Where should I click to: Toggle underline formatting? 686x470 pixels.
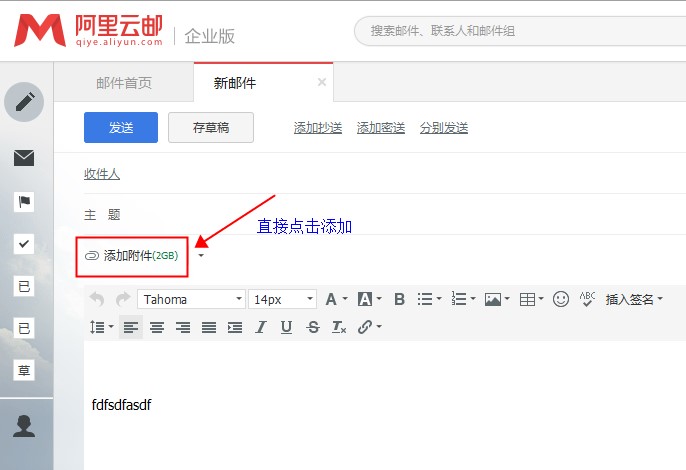point(286,327)
